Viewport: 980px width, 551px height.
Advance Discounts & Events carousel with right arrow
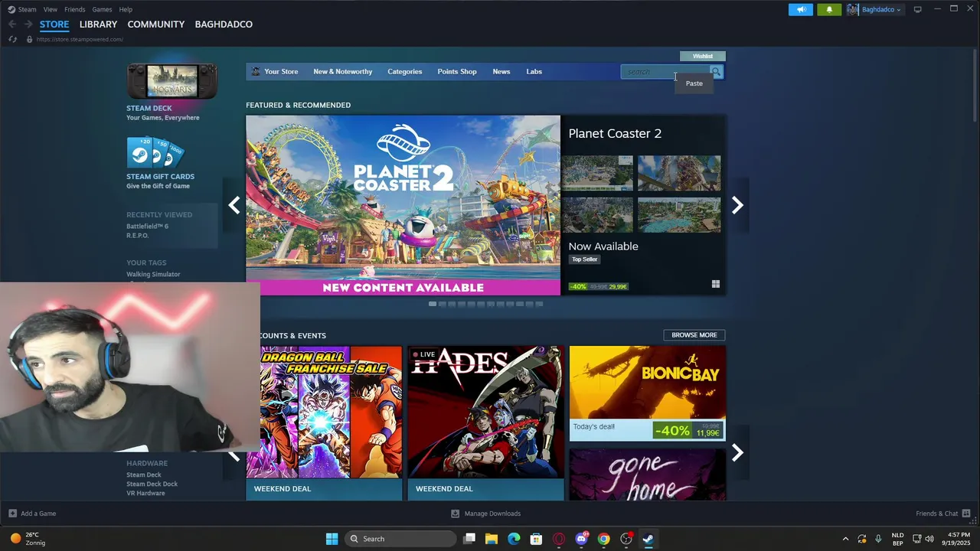click(737, 453)
